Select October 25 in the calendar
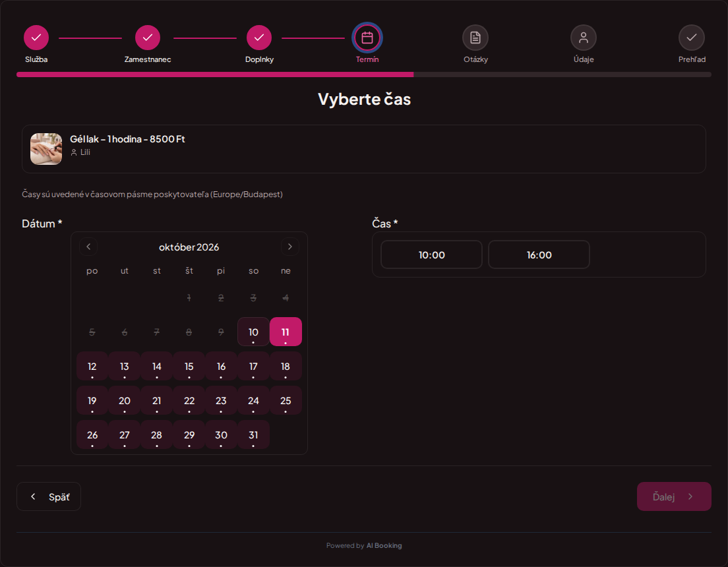Screen dimensions: 728x567 pyautogui.click(x=286, y=400)
